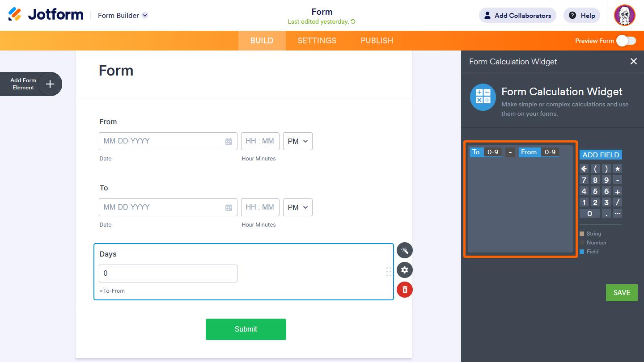Switch to the BUILD tab

(262, 41)
